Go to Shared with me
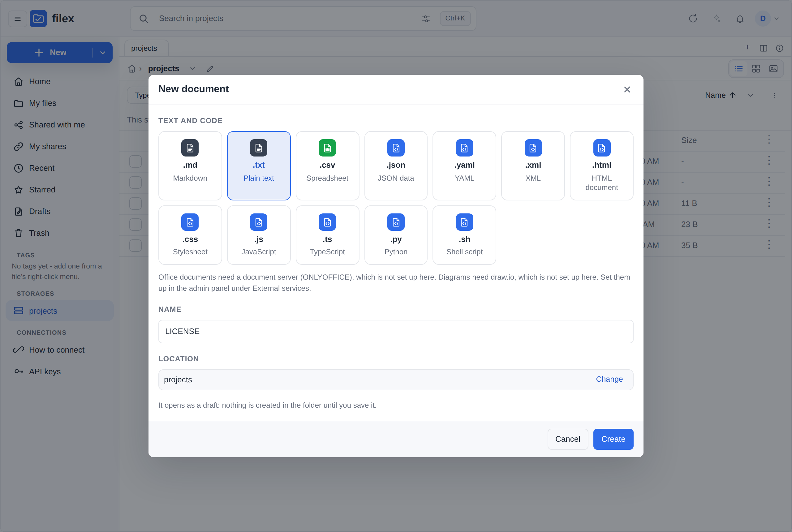 pos(60,125)
